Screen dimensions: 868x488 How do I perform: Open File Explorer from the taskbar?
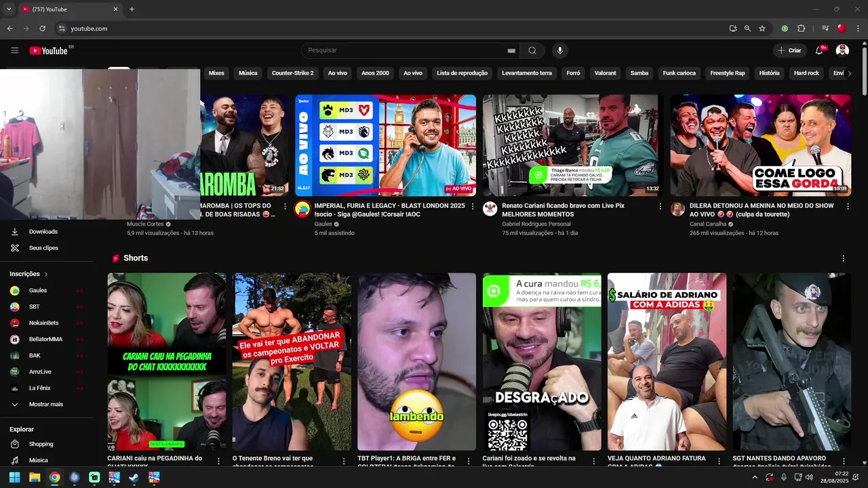[x=35, y=477]
